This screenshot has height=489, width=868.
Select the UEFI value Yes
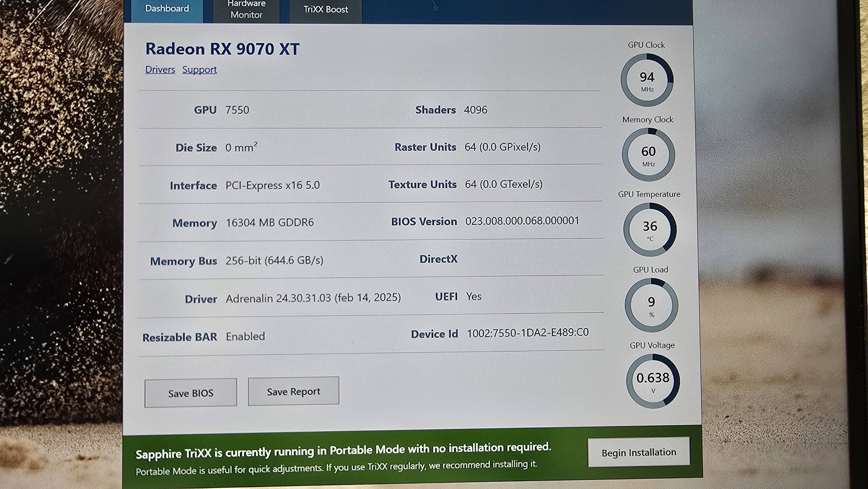coord(474,296)
